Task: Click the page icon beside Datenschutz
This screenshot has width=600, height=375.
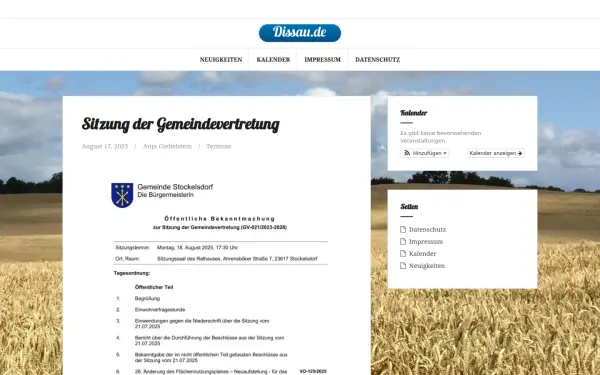Action: pos(403,230)
